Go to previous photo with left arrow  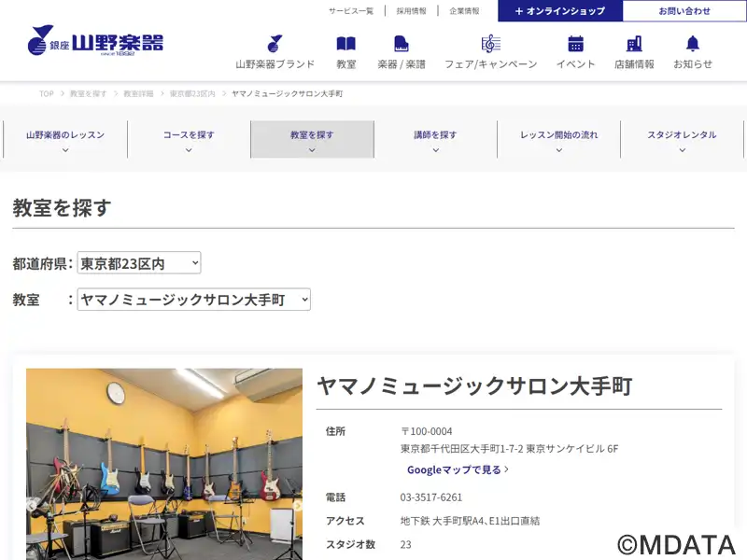(x=33, y=505)
